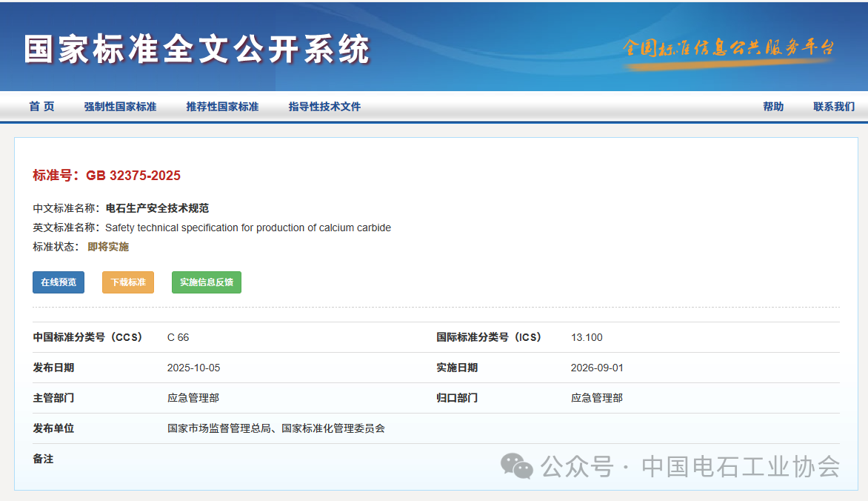Click the Chinese standard name 电石生产安全技术规范

[x=157, y=208]
